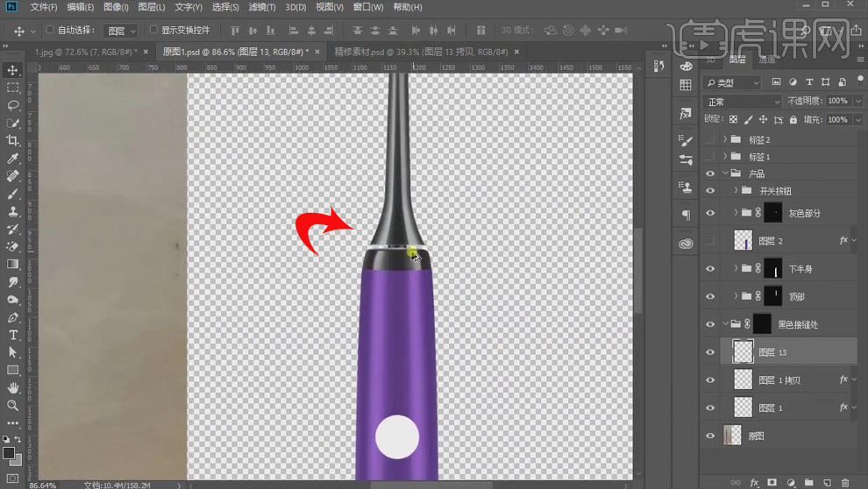Switch to the 1.jpg document tab
This screenshot has height=489, width=868.
(86, 52)
